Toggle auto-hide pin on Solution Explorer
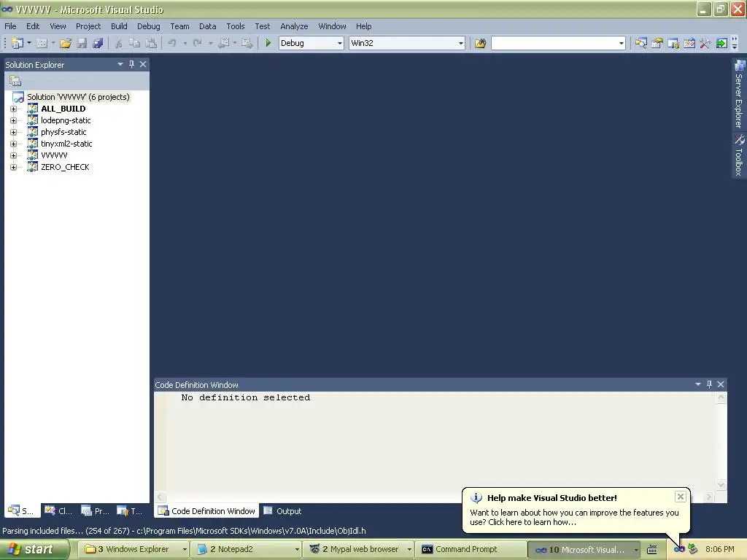The width and height of the screenshot is (747, 560). point(131,64)
